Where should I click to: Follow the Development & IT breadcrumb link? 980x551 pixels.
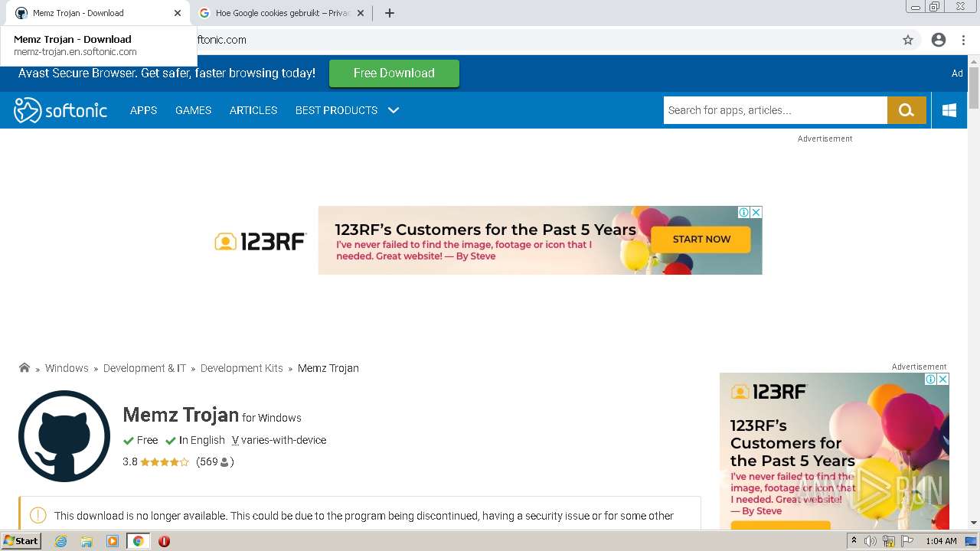(145, 368)
